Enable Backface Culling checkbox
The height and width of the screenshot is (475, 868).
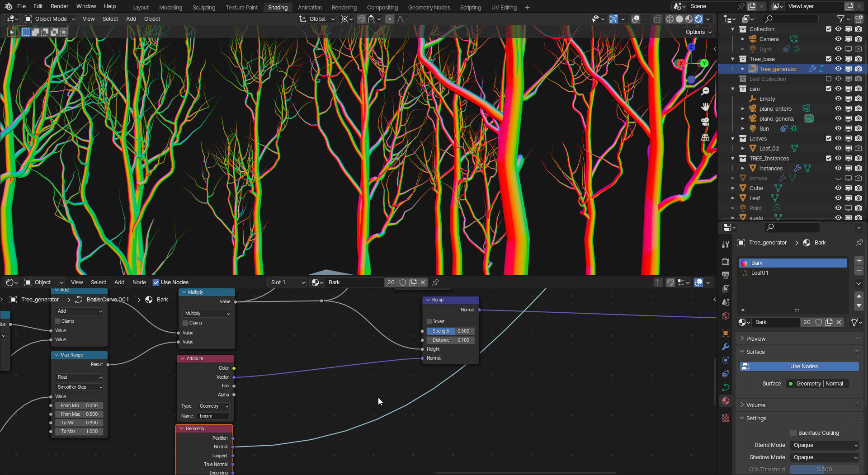(793, 433)
